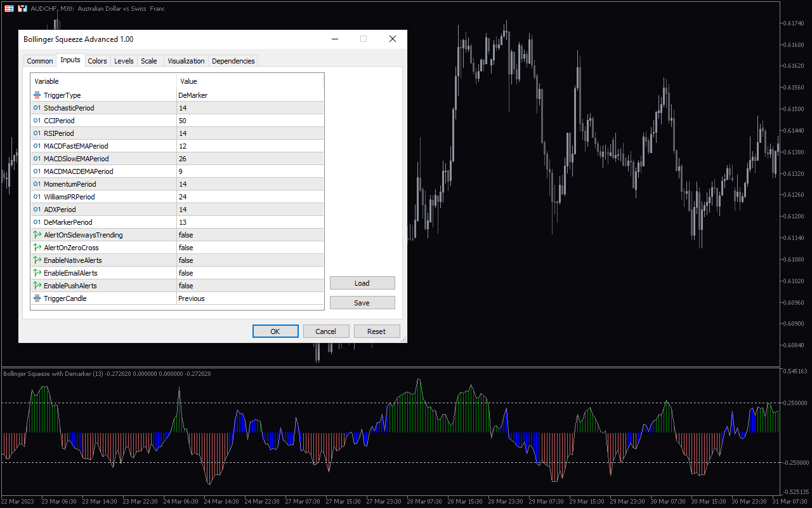Click the DeMarkerPeriod integer icon

(x=37, y=222)
